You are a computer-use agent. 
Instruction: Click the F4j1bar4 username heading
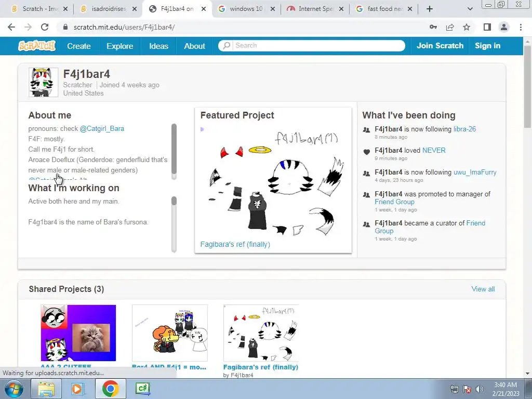point(87,74)
